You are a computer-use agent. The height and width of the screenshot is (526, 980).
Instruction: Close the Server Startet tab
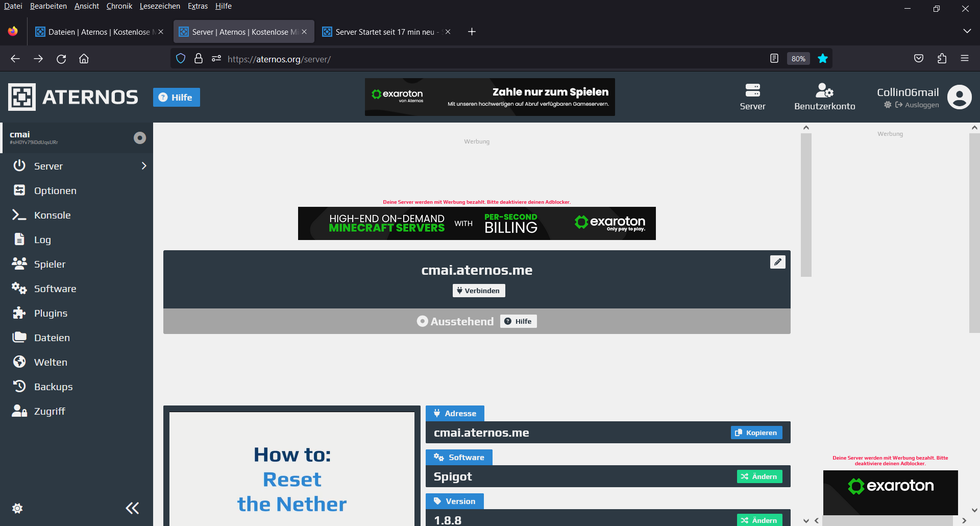448,32
